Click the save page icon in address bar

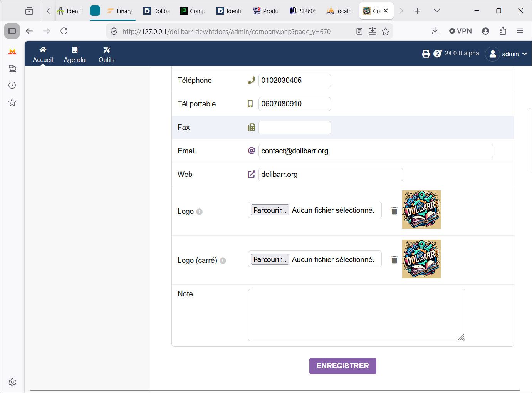[373, 31]
